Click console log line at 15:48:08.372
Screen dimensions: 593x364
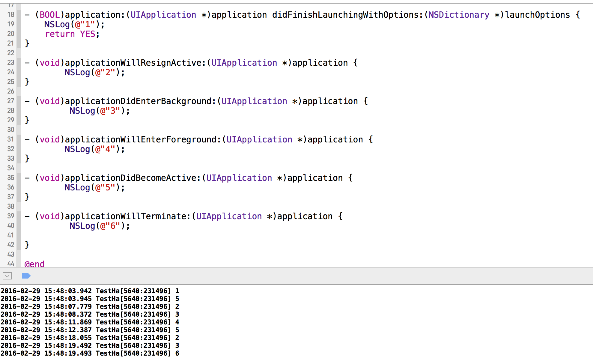click(90, 314)
